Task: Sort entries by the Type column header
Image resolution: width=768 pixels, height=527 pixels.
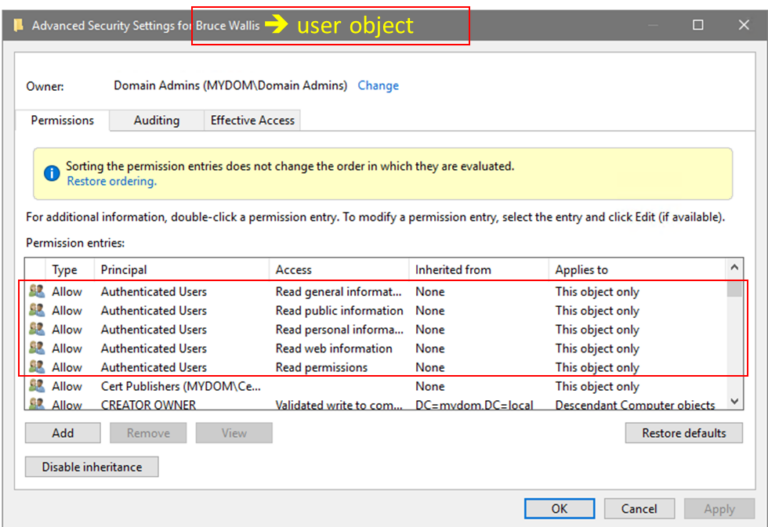Action: (70, 269)
